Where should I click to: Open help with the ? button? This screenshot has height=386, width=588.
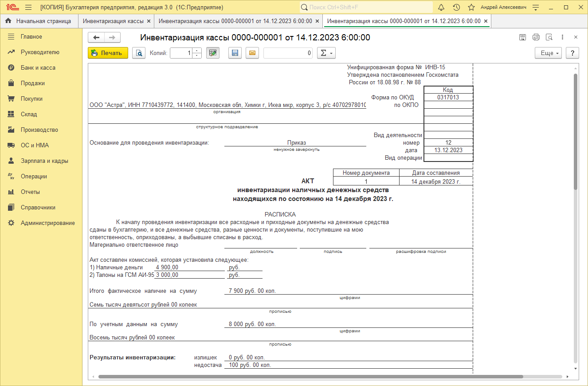[572, 53]
